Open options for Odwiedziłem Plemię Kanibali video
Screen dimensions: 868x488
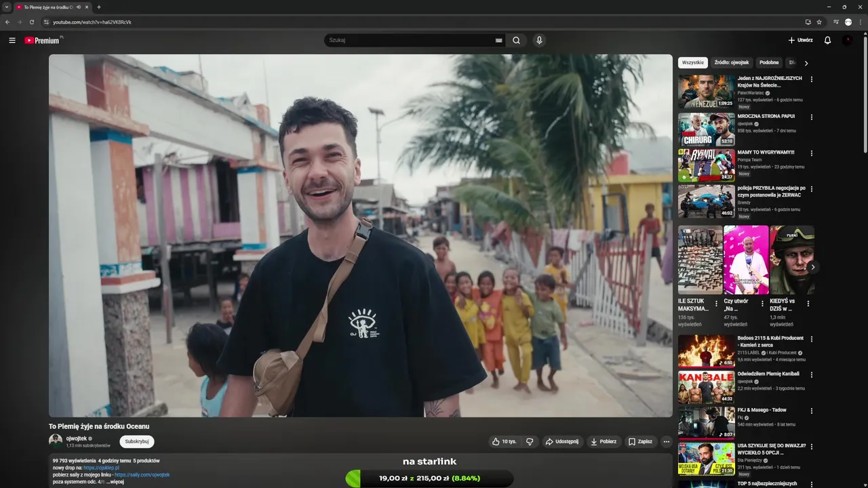(812, 375)
